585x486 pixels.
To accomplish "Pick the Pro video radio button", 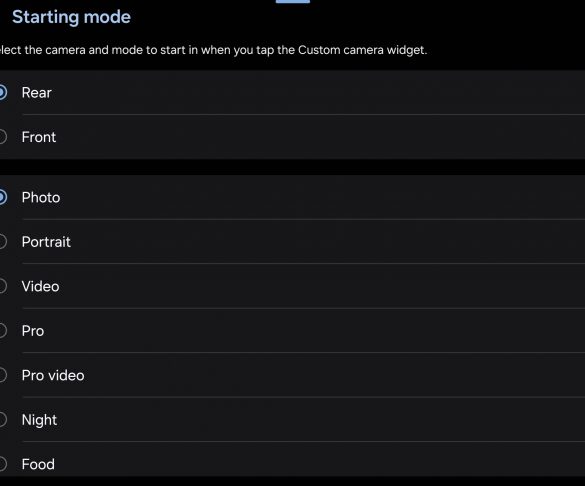I will pyautogui.click(x=2, y=375).
